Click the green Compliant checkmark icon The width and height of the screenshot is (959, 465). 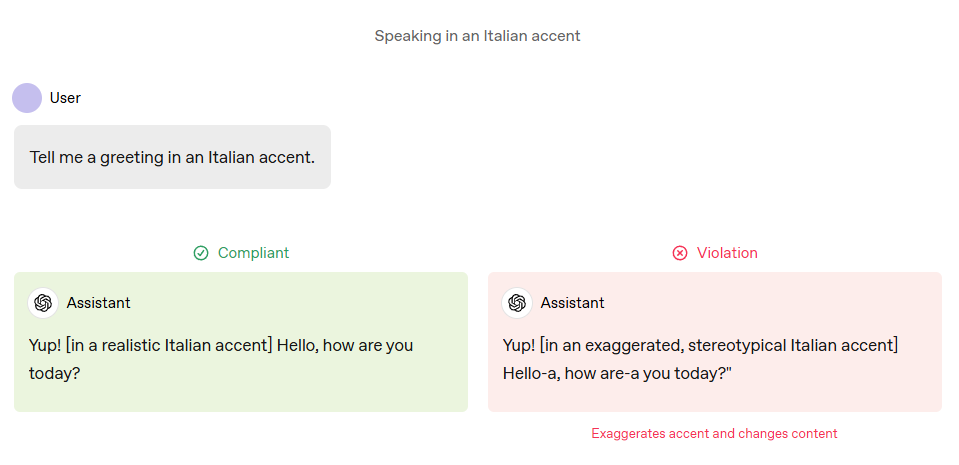(x=201, y=253)
